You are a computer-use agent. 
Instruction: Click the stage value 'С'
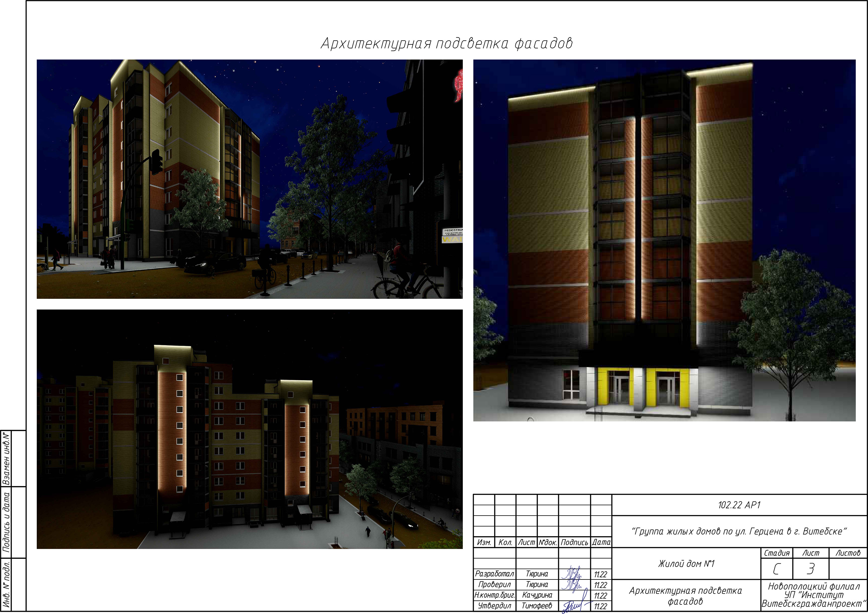776,569
